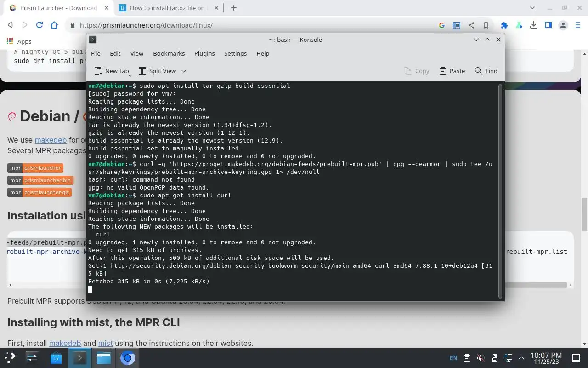Toggle reader mode icon in address bar
The image size is (588, 368).
(457, 25)
